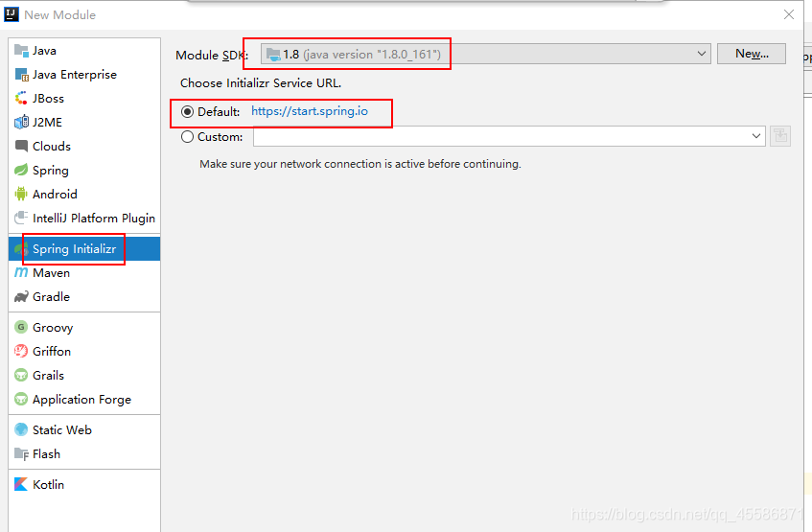812x532 pixels.
Task: Click the Kotlin logo icon
Action: (21, 484)
